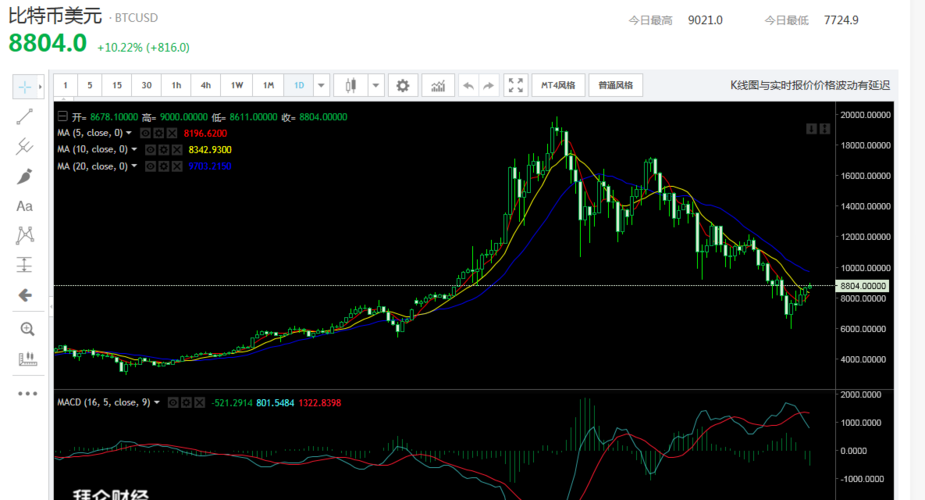Switch to the 1h interval
This screenshot has height=500, width=925.
tap(176, 85)
